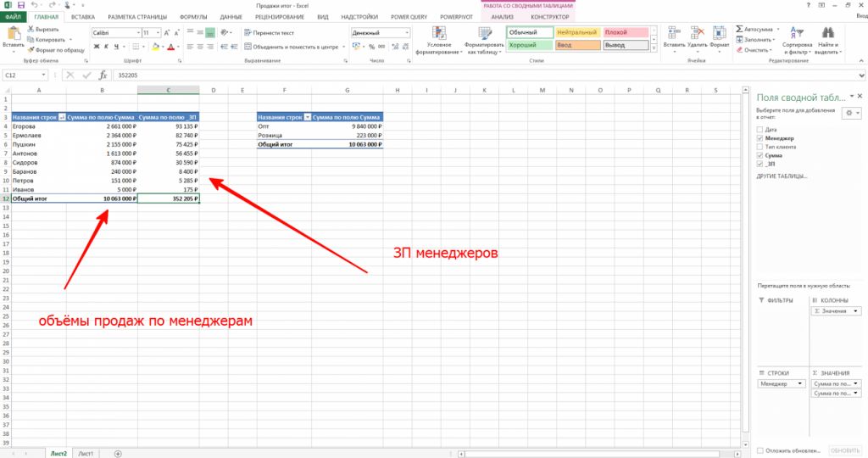Switch to the КОНСТРУКТОР pivot tab
The width and height of the screenshot is (868, 458).
pyautogui.click(x=549, y=17)
